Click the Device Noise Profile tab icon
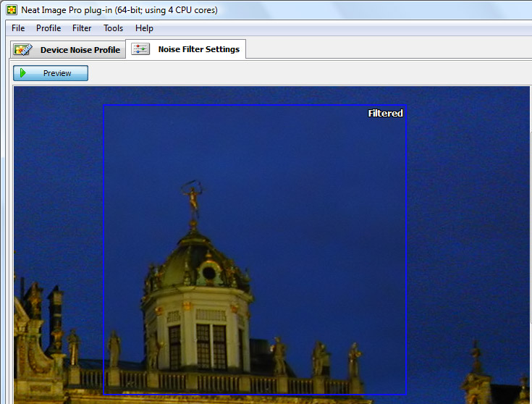The image size is (532, 404). coord(23,50)
